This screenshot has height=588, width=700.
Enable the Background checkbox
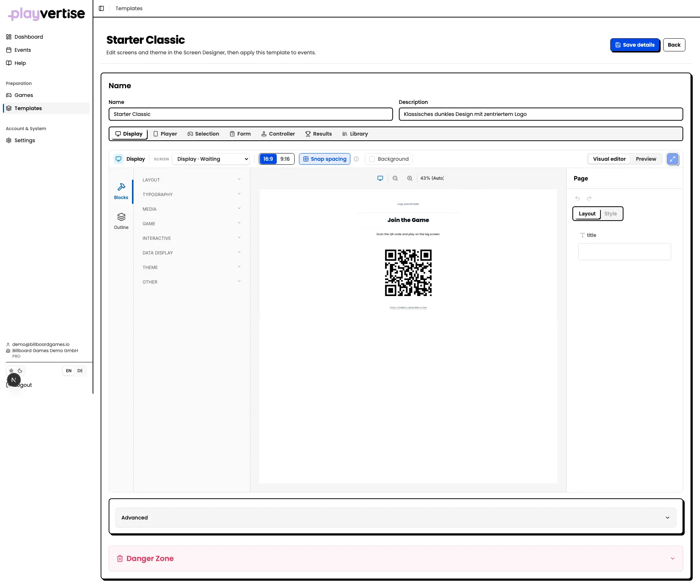pos(372,159)
